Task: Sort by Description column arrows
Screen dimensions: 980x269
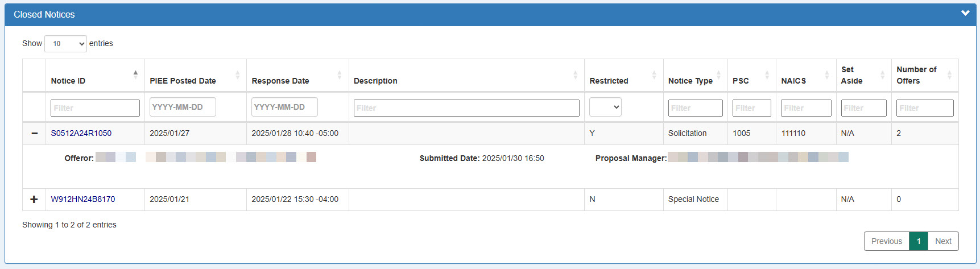Action: pyautogui.click(x=575, y=75)
